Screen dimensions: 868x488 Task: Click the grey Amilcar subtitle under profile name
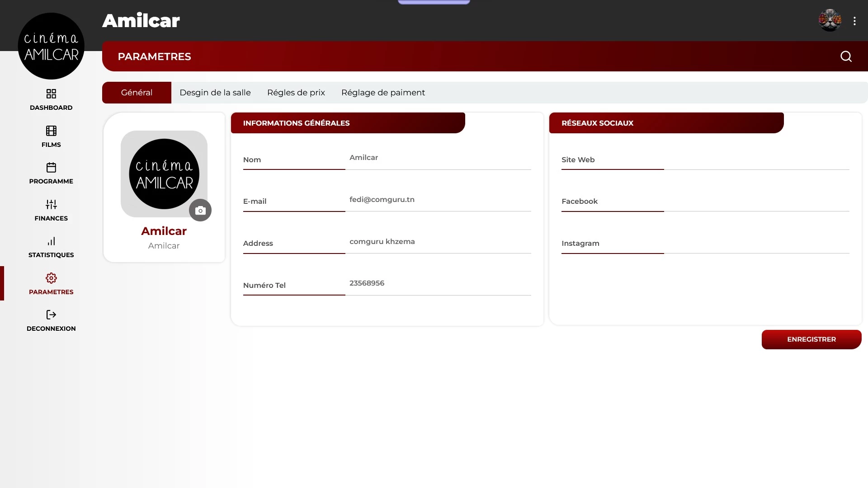[x=164, y=246]
